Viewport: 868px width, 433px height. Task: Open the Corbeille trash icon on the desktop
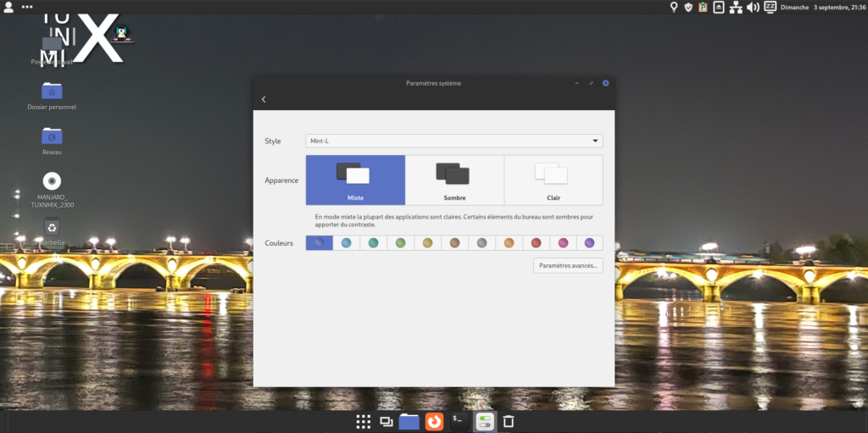52,228
